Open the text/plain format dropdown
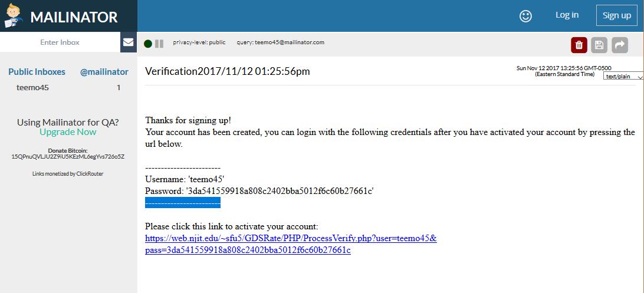Image resolution: width=644 pixels, height=293 pixels. pyautogui.click(x=623, y=76)
